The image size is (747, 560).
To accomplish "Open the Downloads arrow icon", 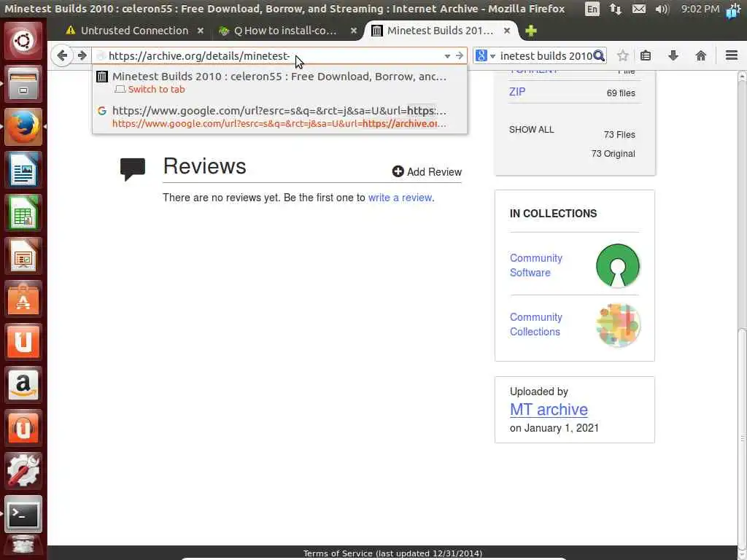I will click(x=673, y=55).
